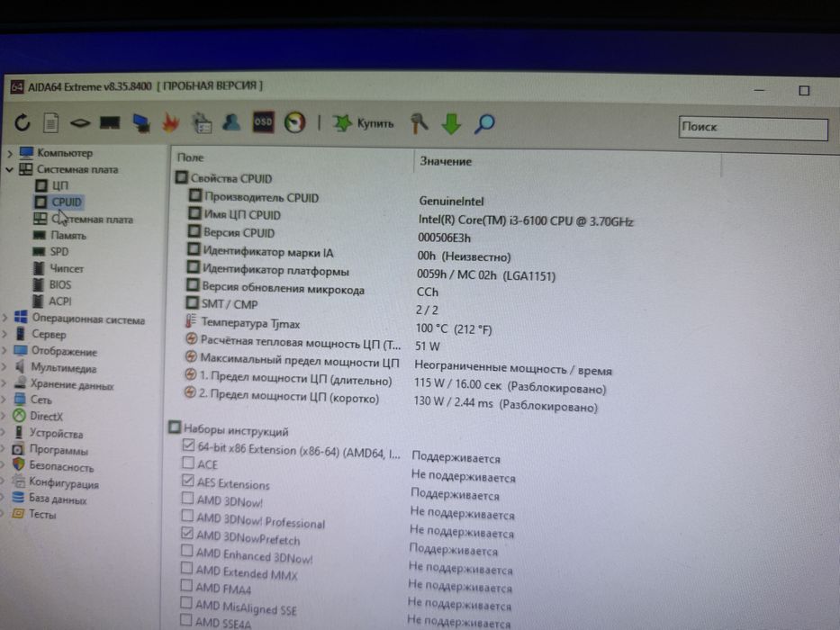
Task: Click the motherboard chip toolbar icon
Action: (80, 123)
